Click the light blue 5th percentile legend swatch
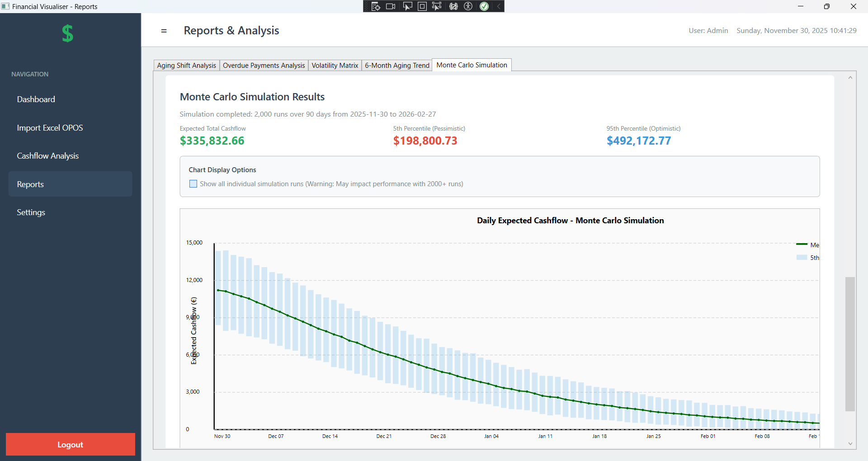This screenshot has height=461, width=868. (x=802, y=258)
